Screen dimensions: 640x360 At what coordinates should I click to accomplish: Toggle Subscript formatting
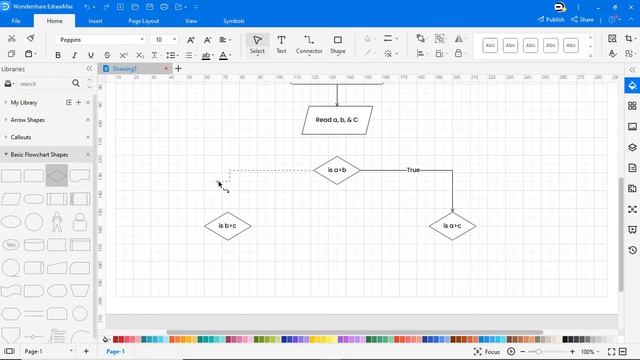pyautogui.click(x=140, y=55)
